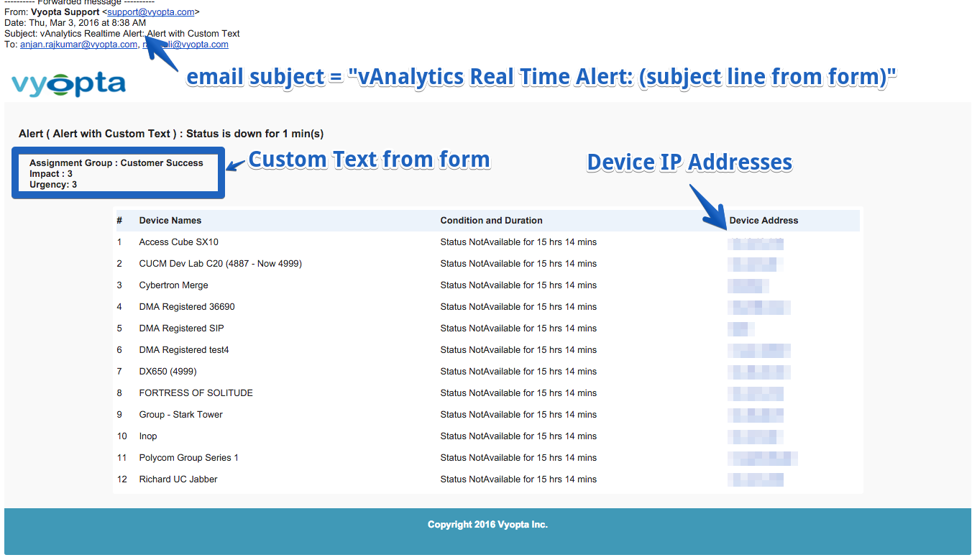
Task: Click the Vyopta logo image
Action: click(69, 83)
